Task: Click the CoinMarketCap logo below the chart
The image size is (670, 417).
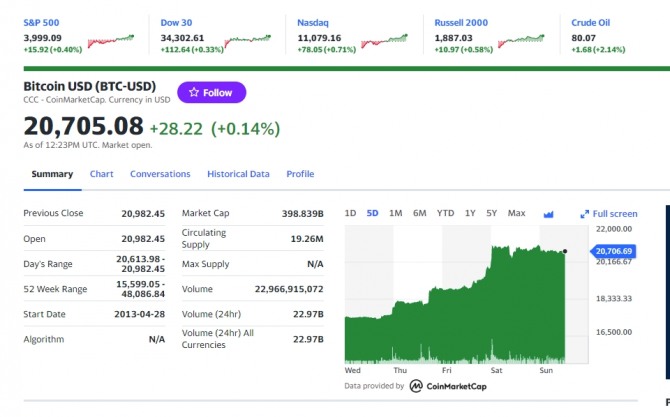Action: click(x=448, y=386)
